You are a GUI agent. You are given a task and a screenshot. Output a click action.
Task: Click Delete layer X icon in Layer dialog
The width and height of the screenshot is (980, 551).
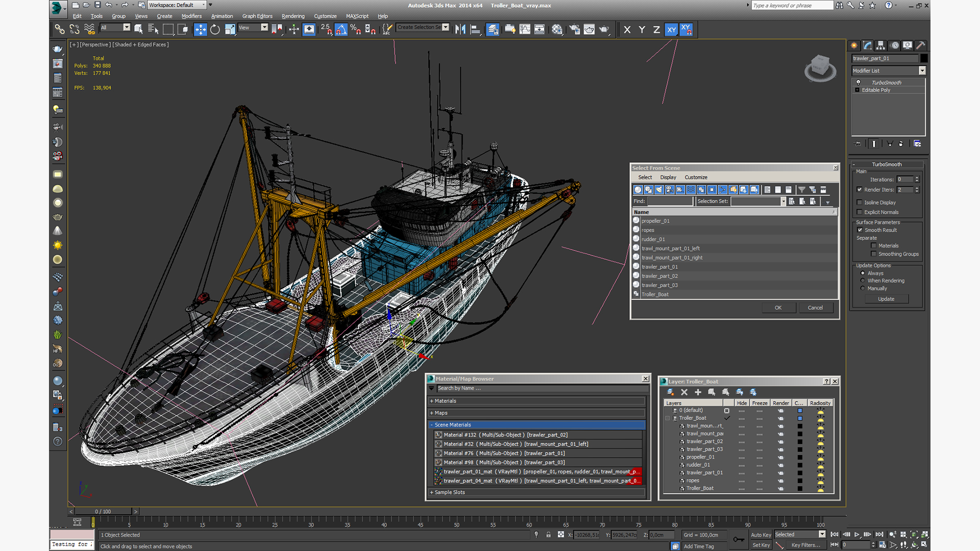(684, 392)
